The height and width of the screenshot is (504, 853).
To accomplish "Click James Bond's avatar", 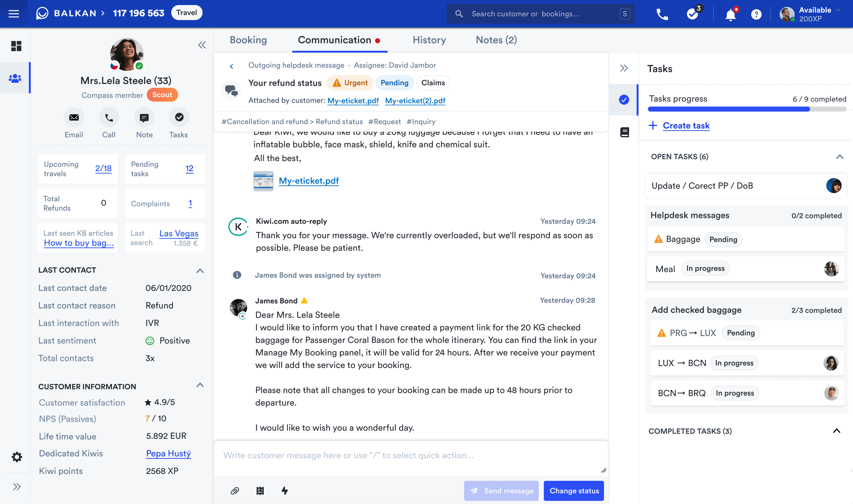I will click(238, 308).
